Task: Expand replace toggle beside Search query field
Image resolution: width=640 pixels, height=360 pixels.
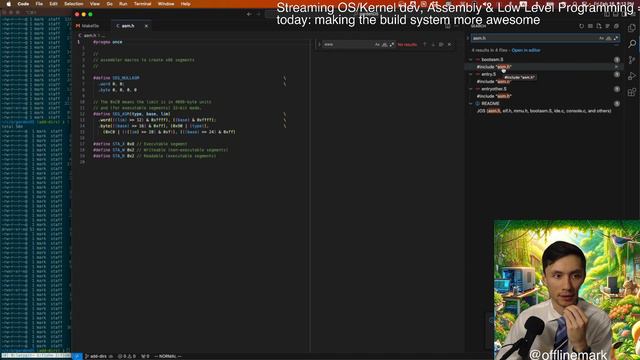Action: coord(468,38)
